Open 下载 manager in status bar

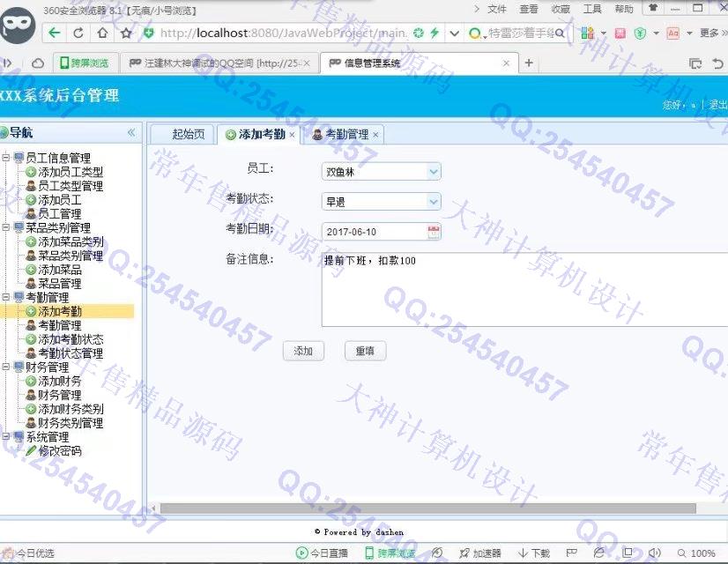pyautogui.click(x=534, y=553)
